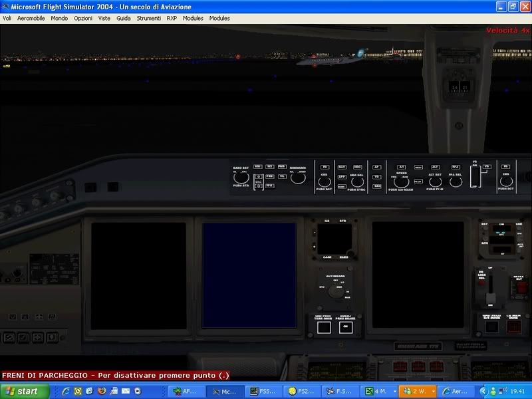Launch Internet Explorer from quick launch
This screenshot has width=532, height=399.
click(65, 391)
